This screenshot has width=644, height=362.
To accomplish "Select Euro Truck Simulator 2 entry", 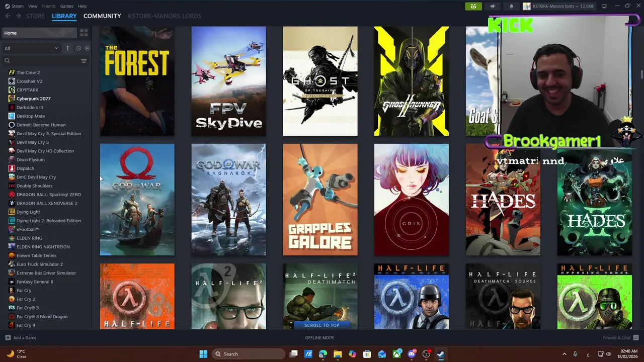I will (x=40, y=264).
